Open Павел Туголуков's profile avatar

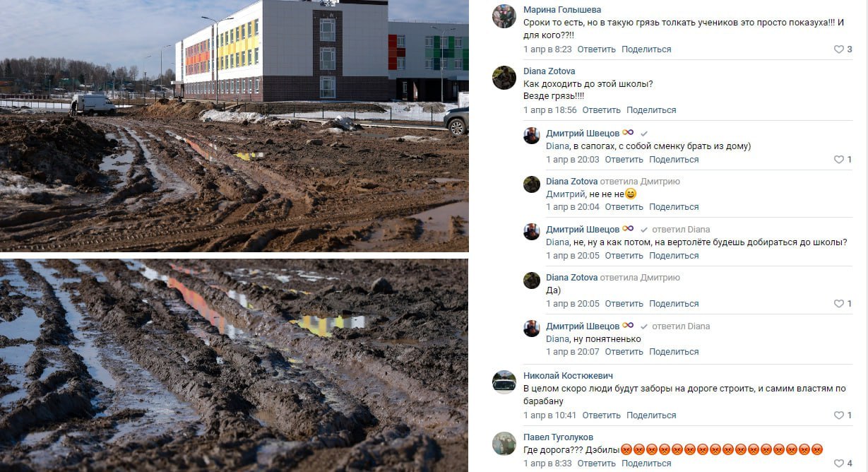coord(504,443)
